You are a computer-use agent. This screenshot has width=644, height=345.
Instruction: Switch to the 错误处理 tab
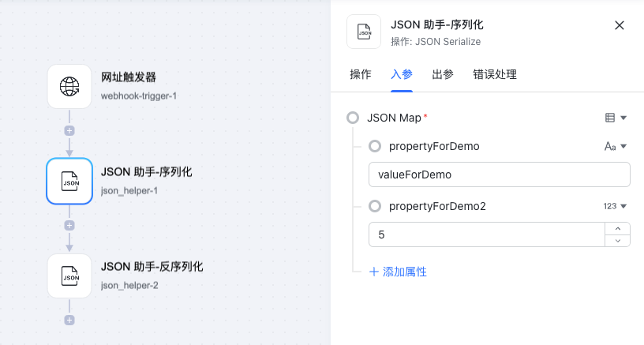pos(495,74)
